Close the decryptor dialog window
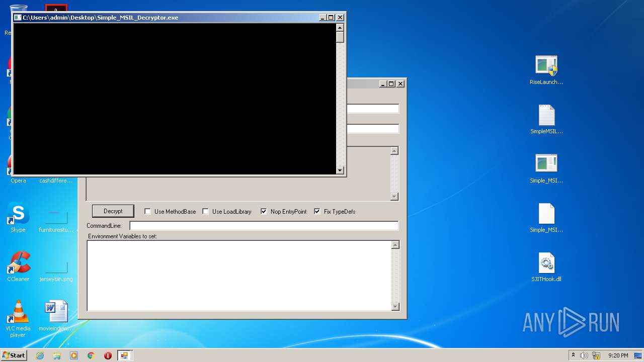The image size is (644, 362). coord(400,84)
